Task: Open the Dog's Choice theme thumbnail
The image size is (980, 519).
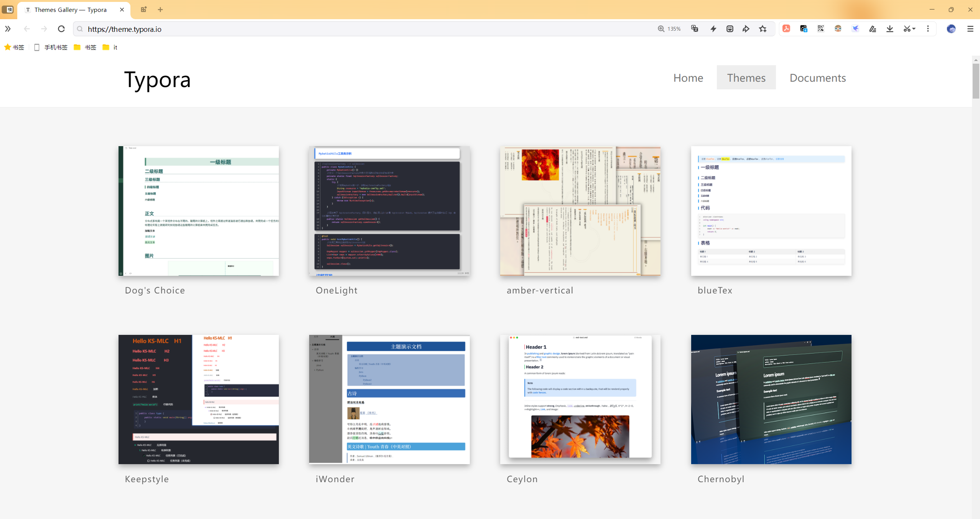Action: (199, 211)
